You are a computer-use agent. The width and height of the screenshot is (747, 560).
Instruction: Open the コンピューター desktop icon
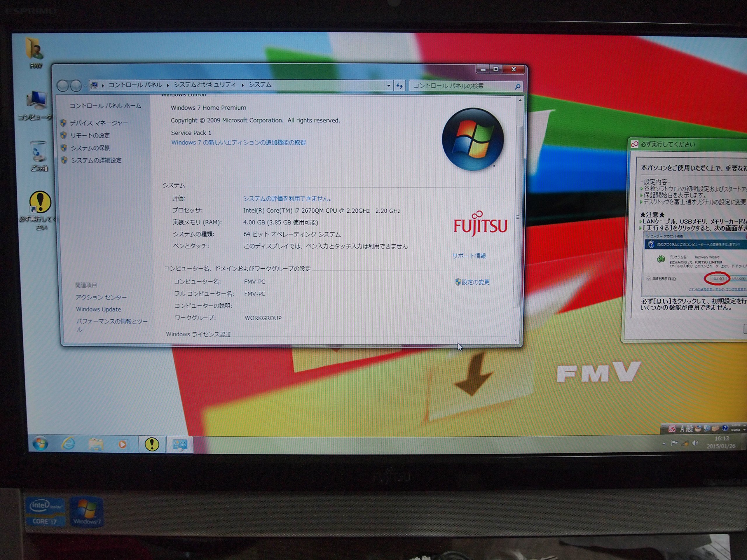tap(36, 105)
